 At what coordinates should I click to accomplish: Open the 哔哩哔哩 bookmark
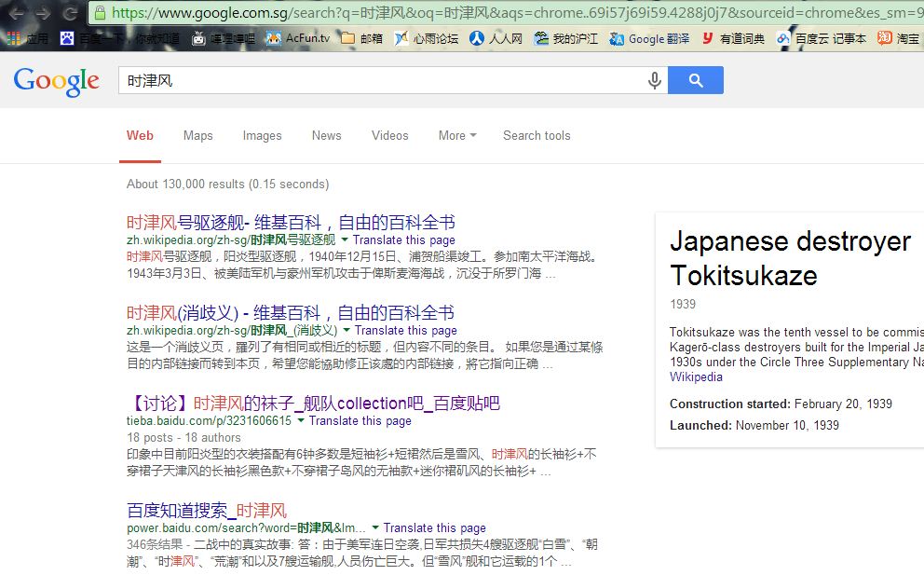point(224,39)
